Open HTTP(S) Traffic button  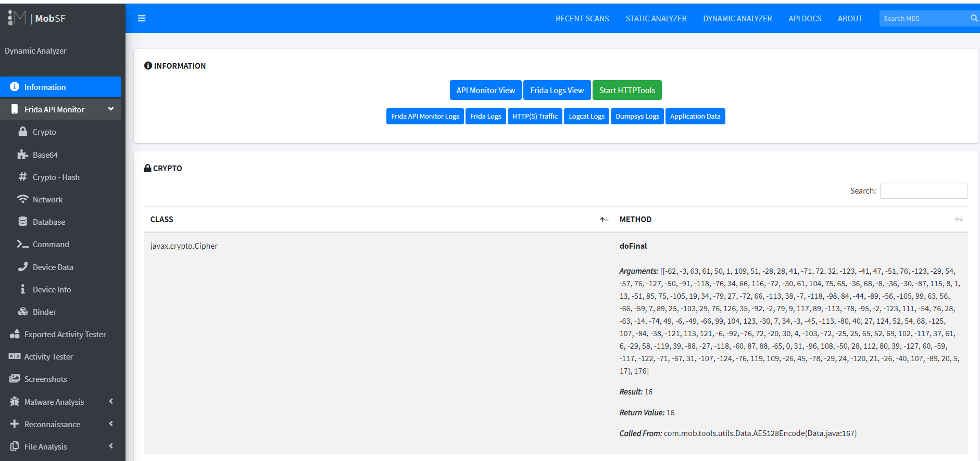(x=535, y=116)
